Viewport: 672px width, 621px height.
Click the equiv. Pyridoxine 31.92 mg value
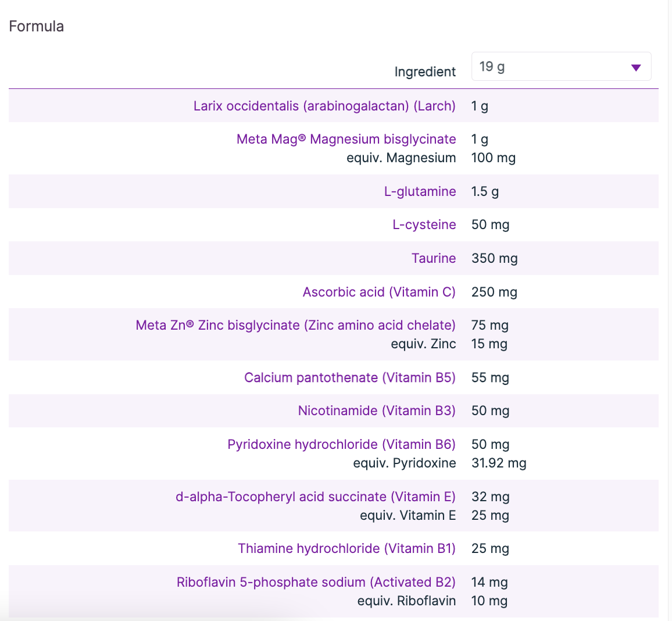[x=498, y=463]
